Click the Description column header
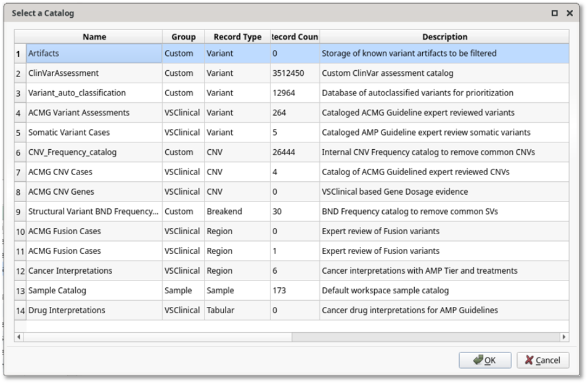Viewport: 588px width, 384px height. pyautogui.click(x=444, y=37)
